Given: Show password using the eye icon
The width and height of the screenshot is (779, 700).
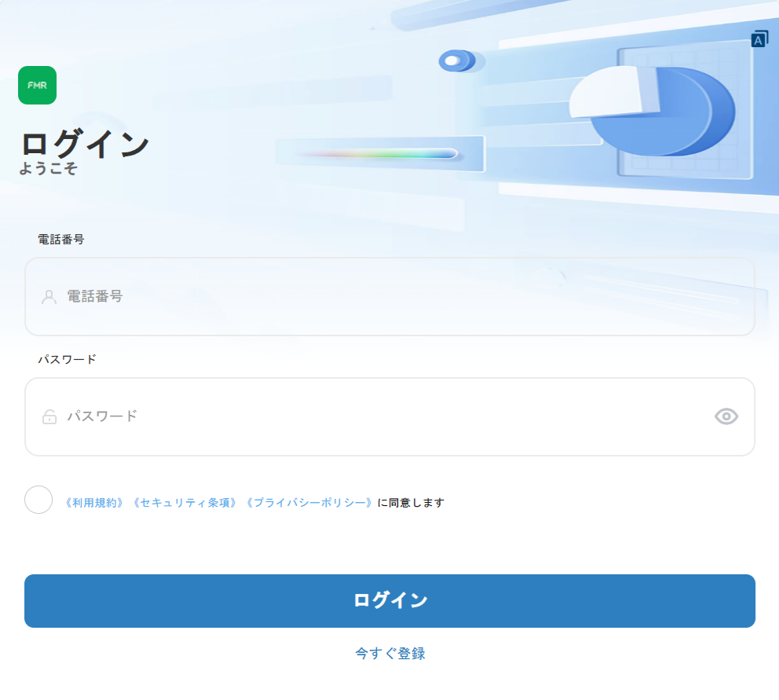Looking at the screenshot, I should pos(726,416).
